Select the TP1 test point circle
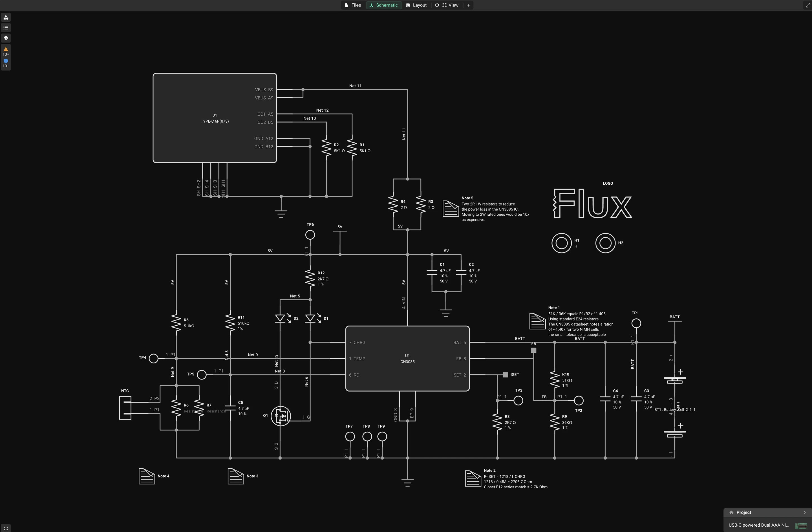Viewport: 812px width, 532px height. 636,323
